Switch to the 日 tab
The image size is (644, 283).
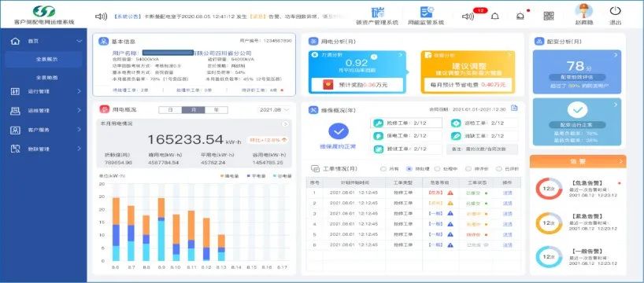pos(170,110)
